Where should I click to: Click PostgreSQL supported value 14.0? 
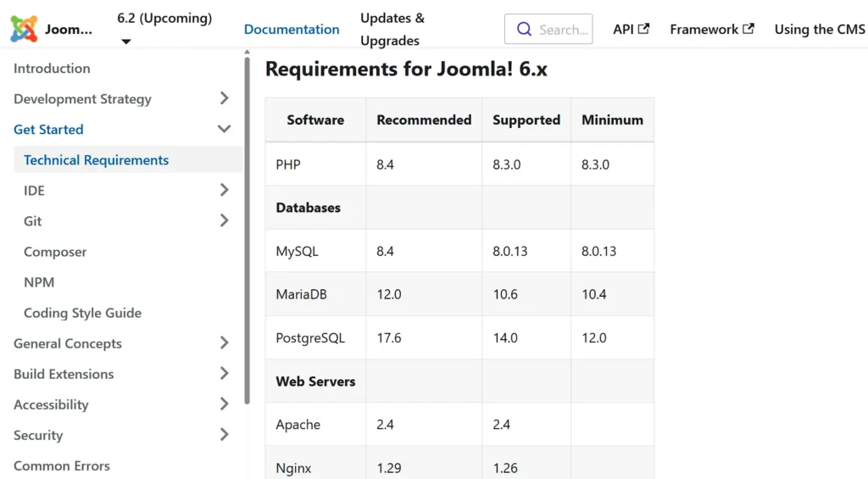[505, 337]
